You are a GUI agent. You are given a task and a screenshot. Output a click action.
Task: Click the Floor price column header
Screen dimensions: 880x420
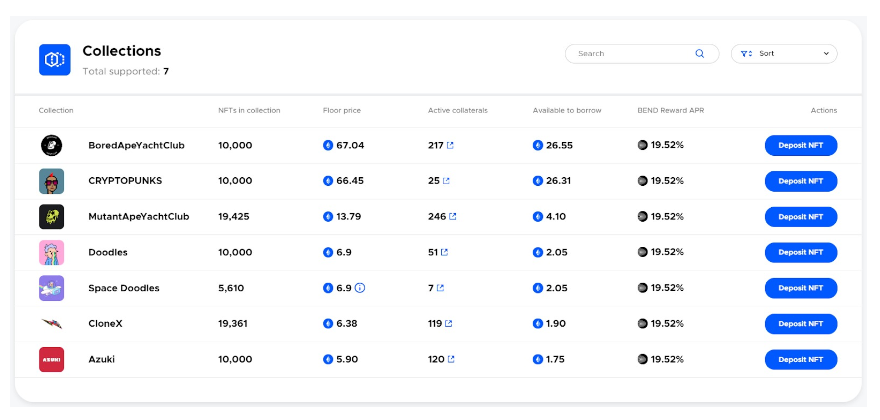coord(342,111)
